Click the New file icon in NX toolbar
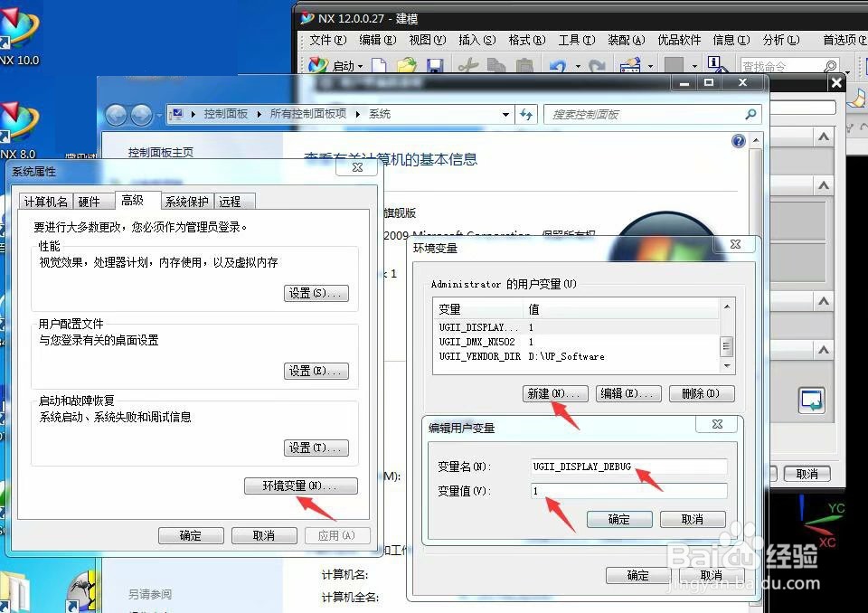868x613 pixels. (x=379, y=66)
